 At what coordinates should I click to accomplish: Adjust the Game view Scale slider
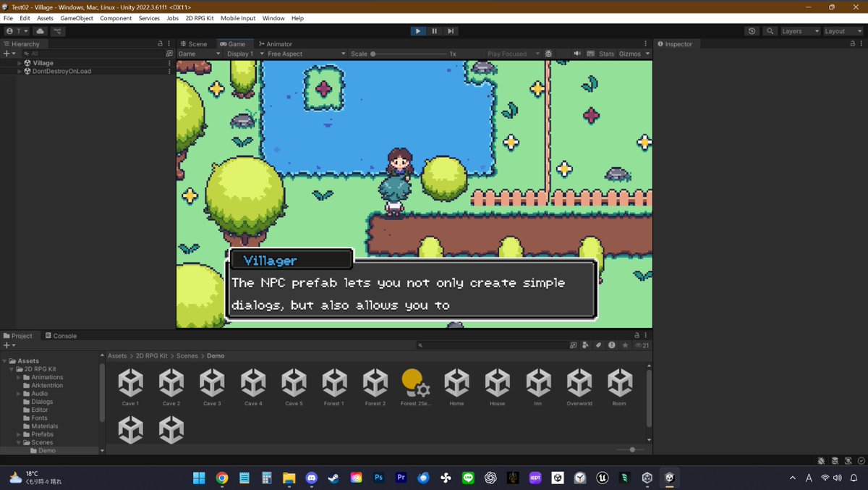(x=409, y=54)
